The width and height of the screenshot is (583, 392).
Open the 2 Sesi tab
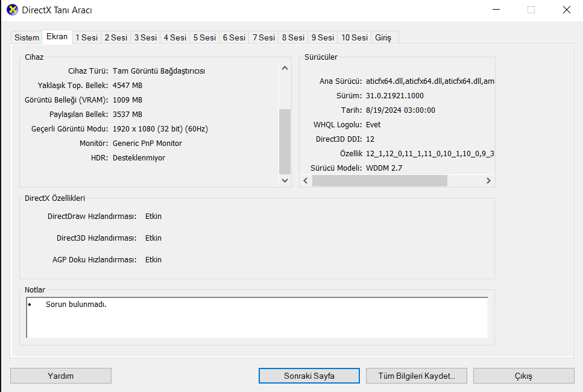click(x=116, y=37)
